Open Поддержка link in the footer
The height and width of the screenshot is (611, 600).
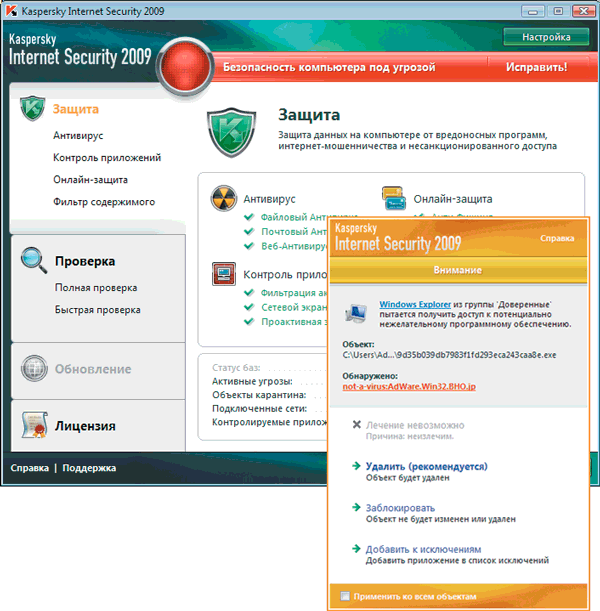(89, 468)
